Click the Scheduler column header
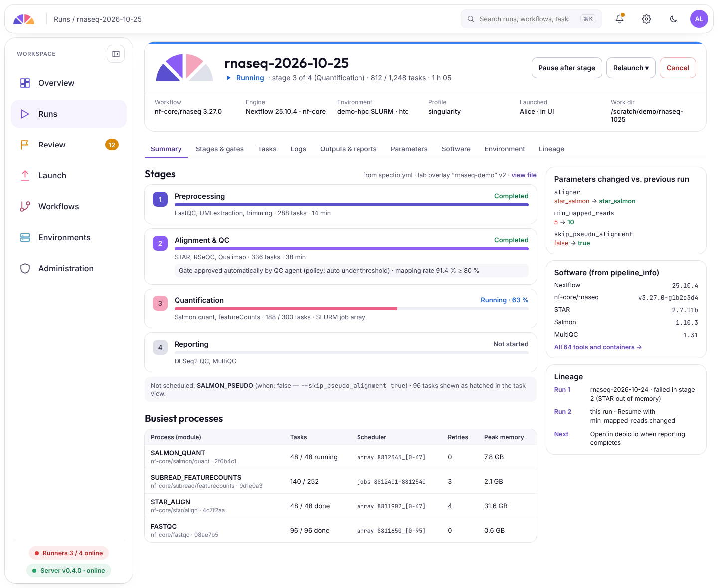718x588 pixels. [371, 437]
